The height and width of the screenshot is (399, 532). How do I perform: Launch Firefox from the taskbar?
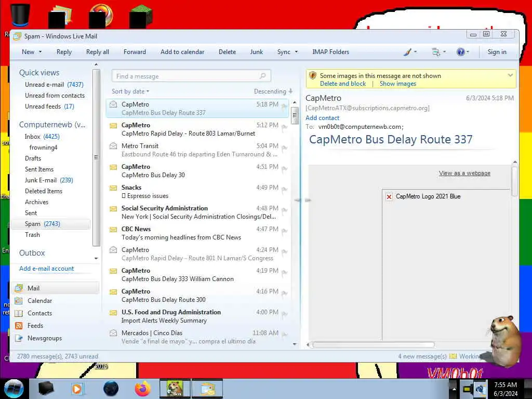[x=143, y=389]
